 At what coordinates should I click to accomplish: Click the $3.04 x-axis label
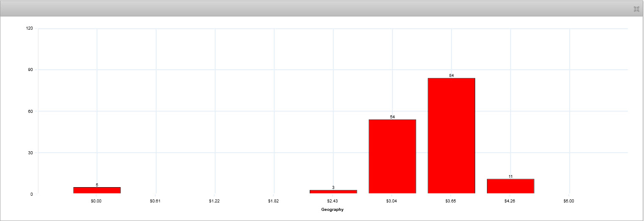point(391,201)
